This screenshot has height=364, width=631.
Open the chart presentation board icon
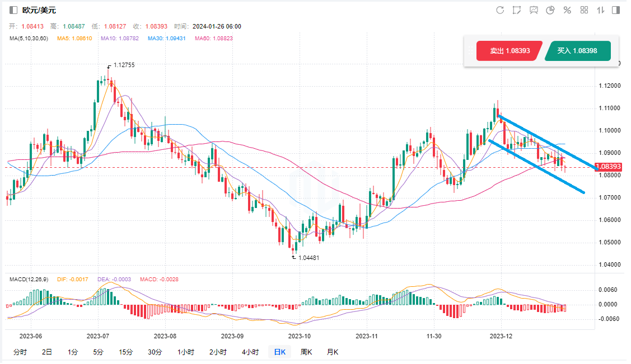pyautogui.click(x=534, y=10)
